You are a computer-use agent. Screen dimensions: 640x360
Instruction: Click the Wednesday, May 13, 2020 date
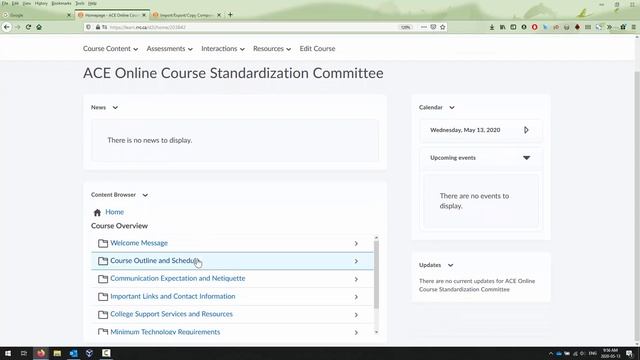[x=465, y=130]
